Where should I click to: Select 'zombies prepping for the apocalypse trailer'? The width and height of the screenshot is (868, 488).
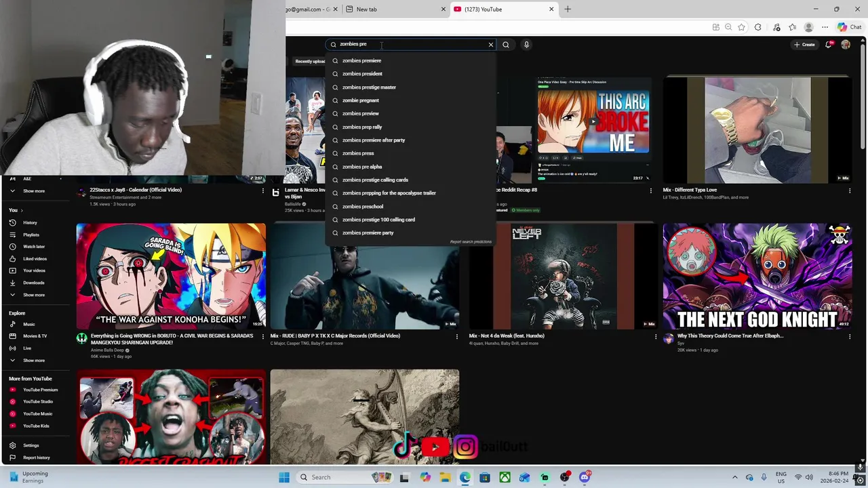coord(410,192)
